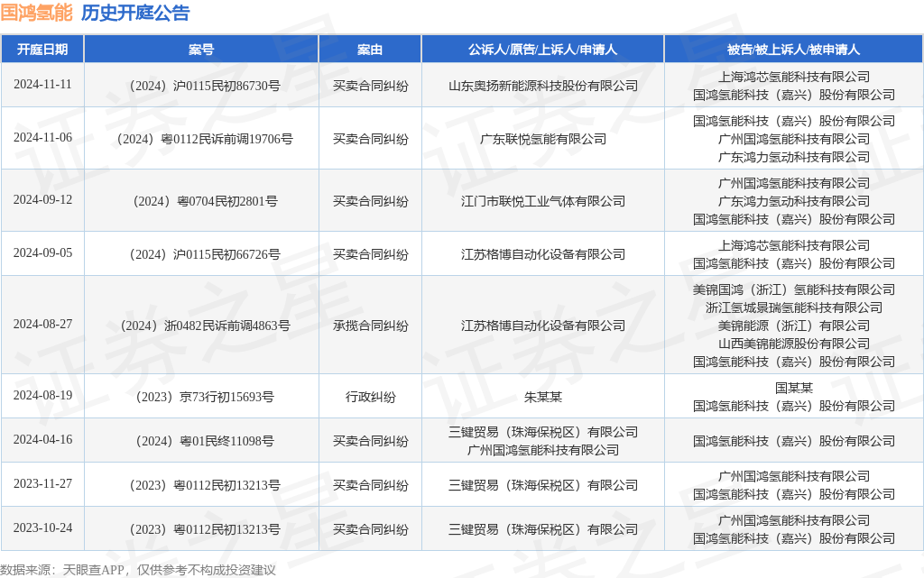Screen dimensions: 924x578
Task: Click the 国鸿氢能 title text
Action: [x=36, y=13]
